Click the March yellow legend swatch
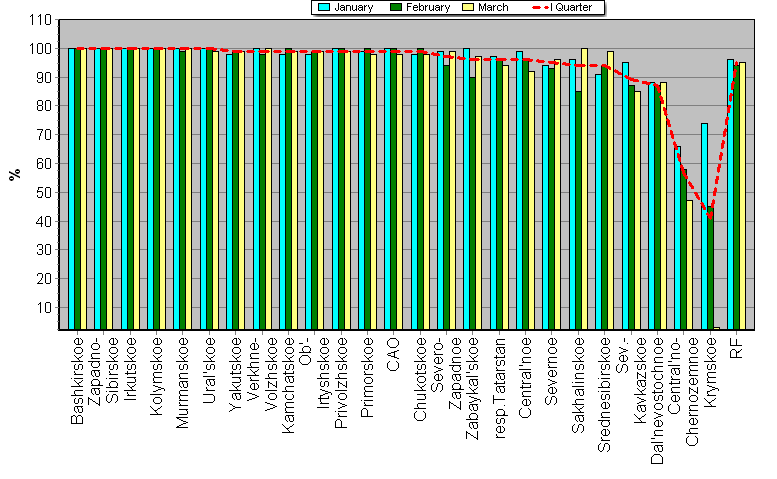The image size is (777, 479). 468,7
